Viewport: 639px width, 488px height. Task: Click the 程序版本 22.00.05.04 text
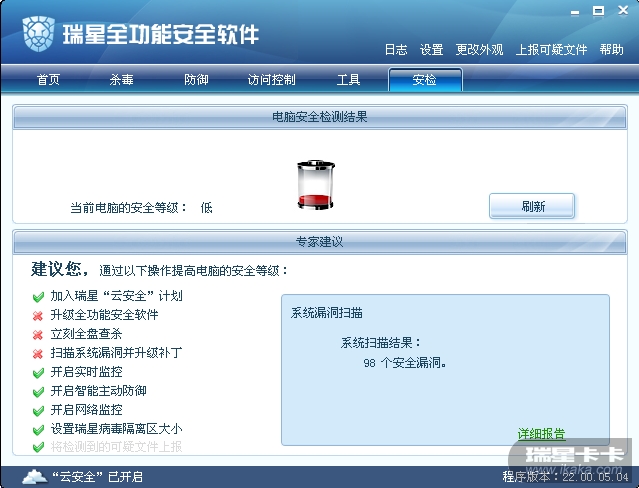[x=566, y=477]
